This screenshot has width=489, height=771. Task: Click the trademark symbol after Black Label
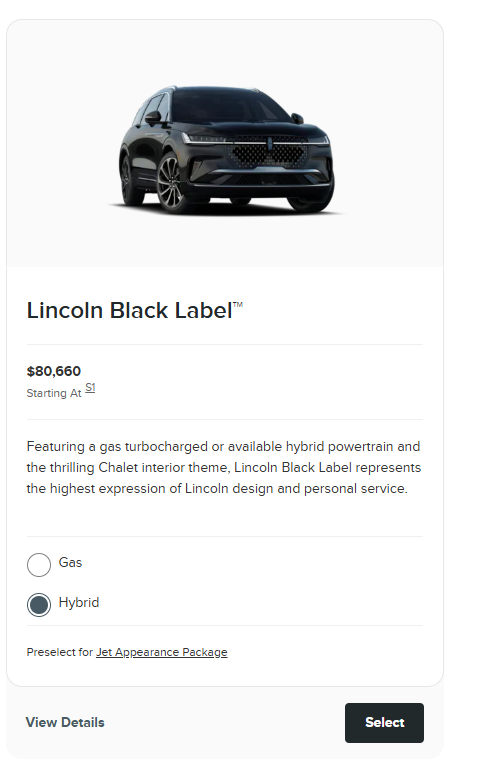point(238,305)
